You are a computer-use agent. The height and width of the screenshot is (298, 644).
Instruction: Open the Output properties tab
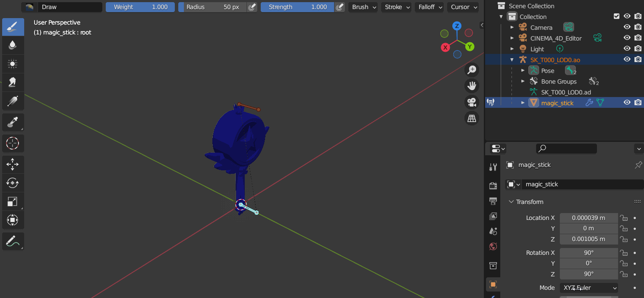pos(493,201)
